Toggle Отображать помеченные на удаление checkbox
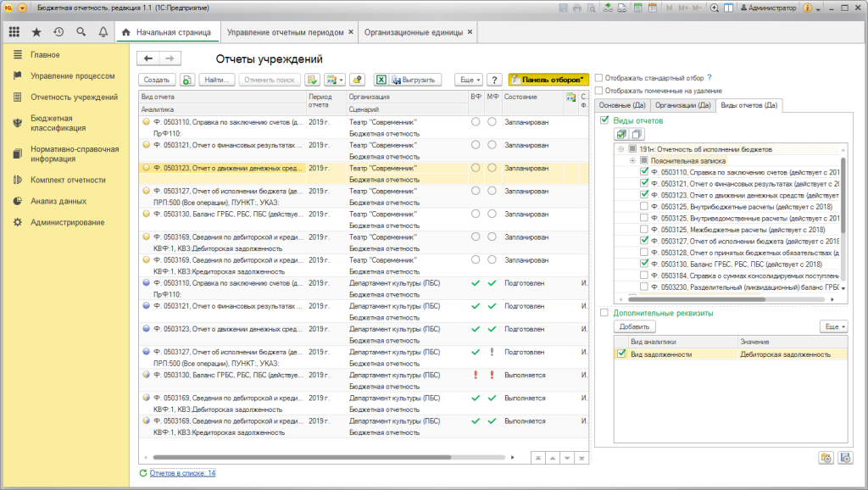The image size is (868, 490). [x=599, y=91]
